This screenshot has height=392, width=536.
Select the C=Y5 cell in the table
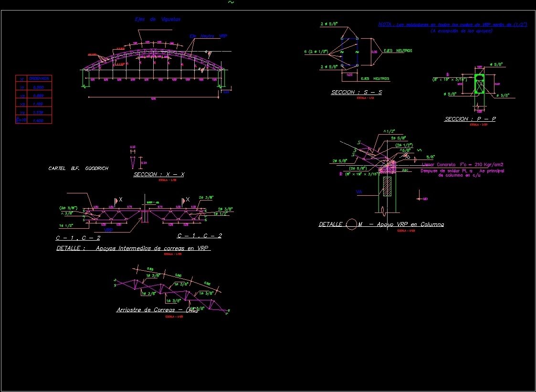[21, 119]
